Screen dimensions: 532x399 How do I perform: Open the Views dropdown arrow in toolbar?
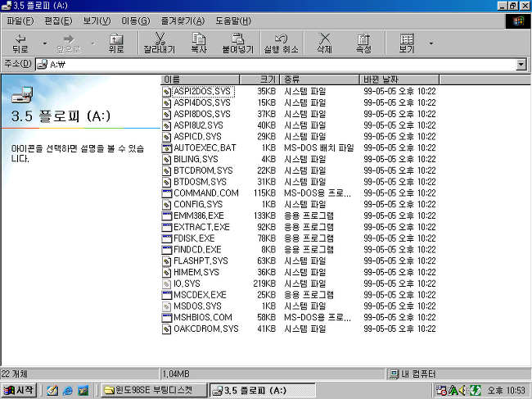(x=431, y=43)
